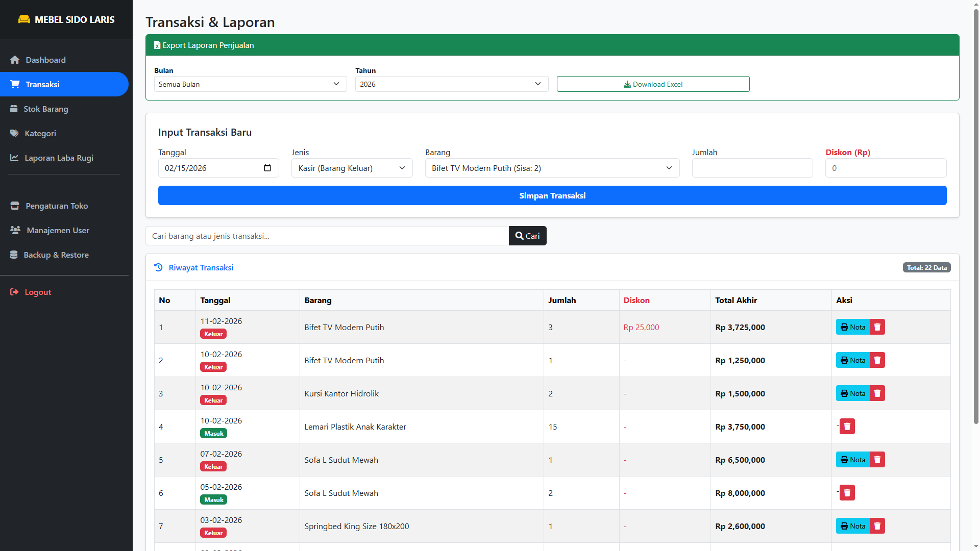Click the calendar icon in Tanggal field
Screen dimensions: 980x551
point(267,168)
